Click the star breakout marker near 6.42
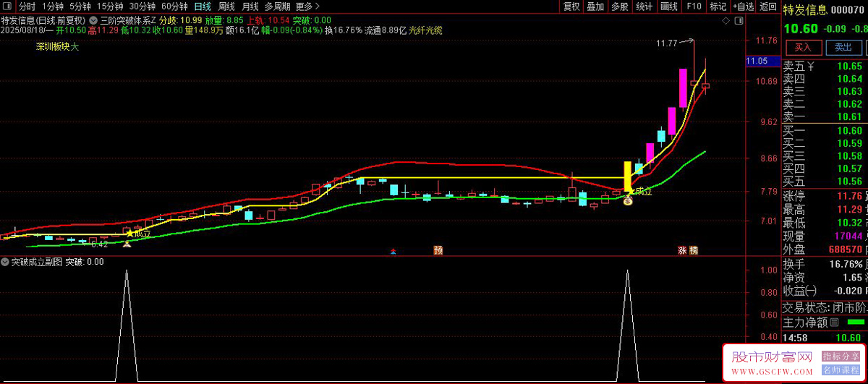 (x=129, y=233)
